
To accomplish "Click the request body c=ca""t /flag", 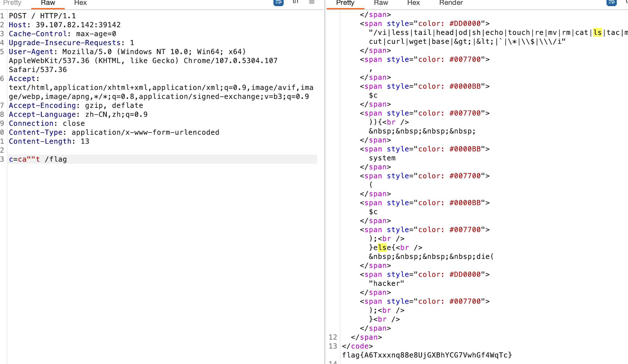I will tap(38, 159).
